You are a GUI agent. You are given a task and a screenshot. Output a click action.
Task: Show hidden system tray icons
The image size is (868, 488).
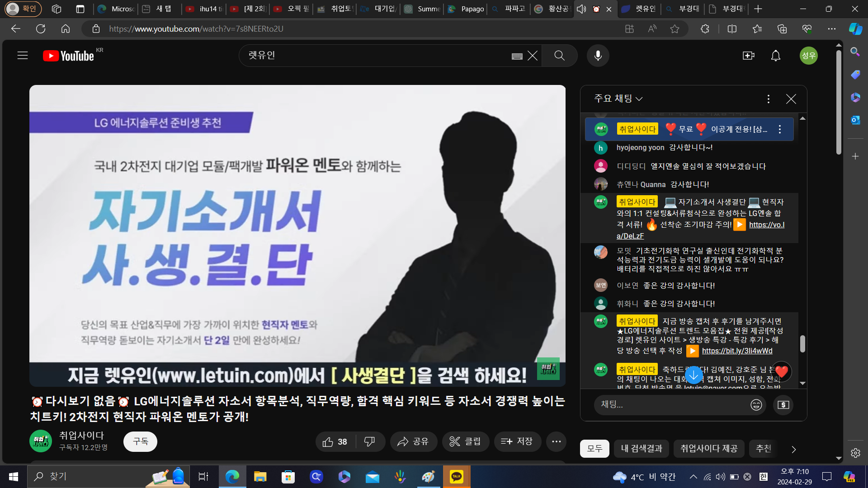pos(693,477)
